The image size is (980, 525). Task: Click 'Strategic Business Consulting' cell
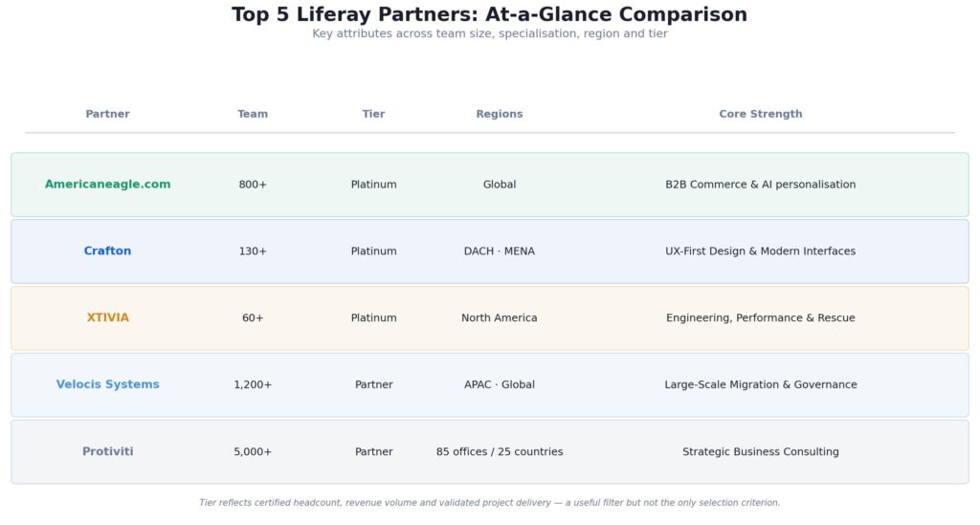click(761, 451)
